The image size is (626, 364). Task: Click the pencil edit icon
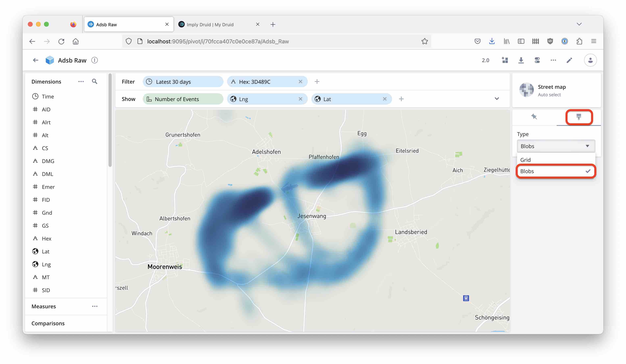click(569, 60)
